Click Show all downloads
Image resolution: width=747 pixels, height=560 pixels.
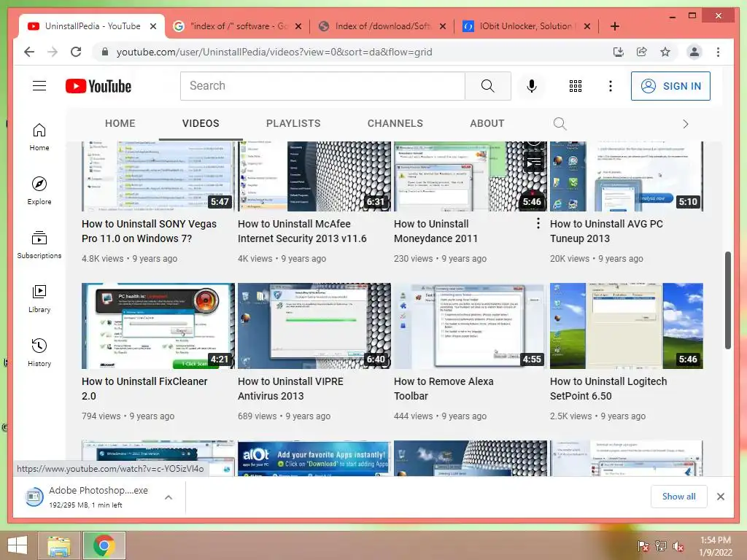click(x=678, y=496)
